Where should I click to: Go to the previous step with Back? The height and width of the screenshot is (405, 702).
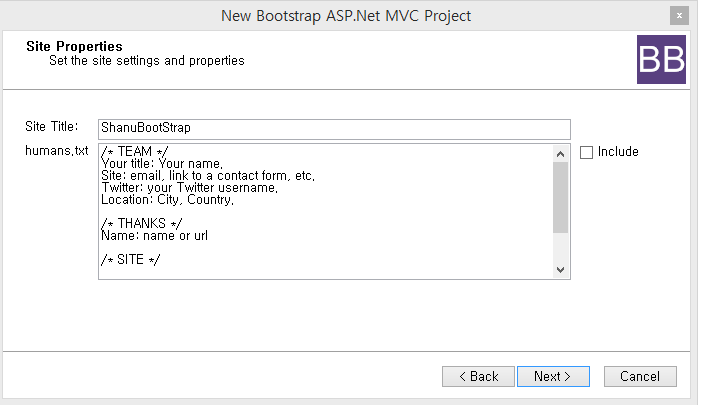478,377
